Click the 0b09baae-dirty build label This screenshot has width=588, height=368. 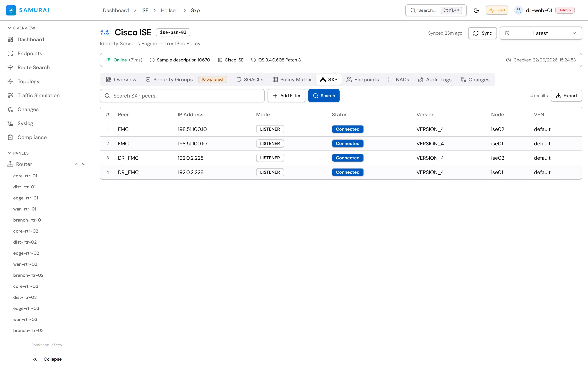click(47, 345)
